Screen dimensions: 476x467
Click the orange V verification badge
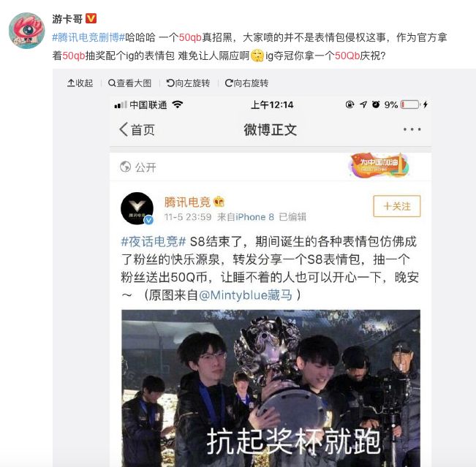[x=91, y=18]
